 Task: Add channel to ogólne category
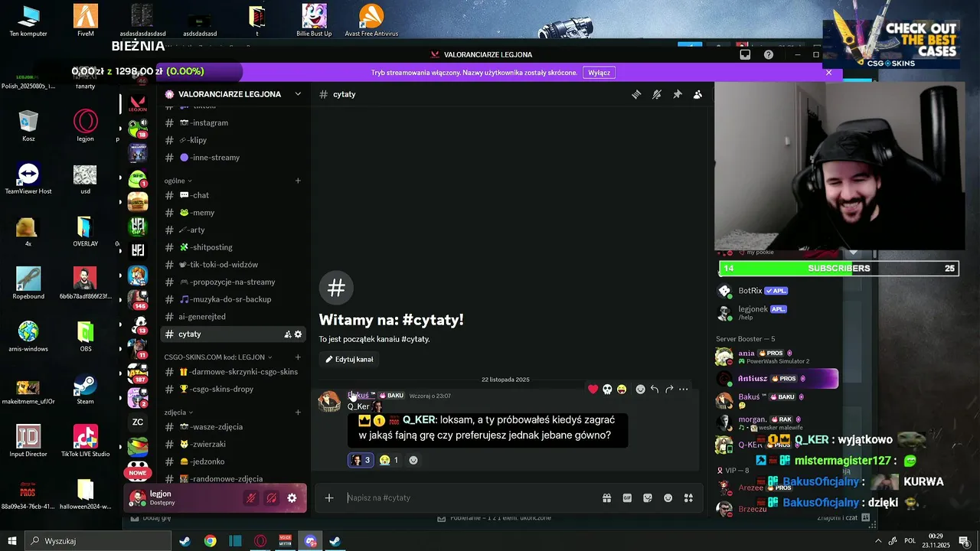pyautogui.click(x=298, y=181)
